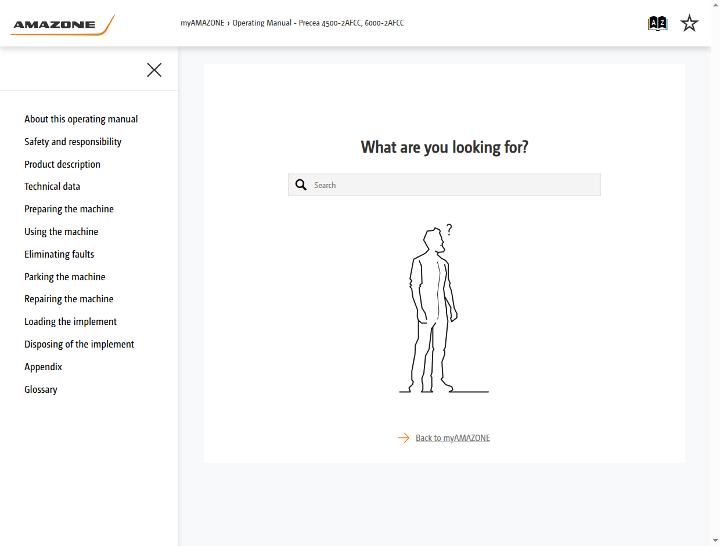
Task: Go to Preparing the machine
Action: 69,209
